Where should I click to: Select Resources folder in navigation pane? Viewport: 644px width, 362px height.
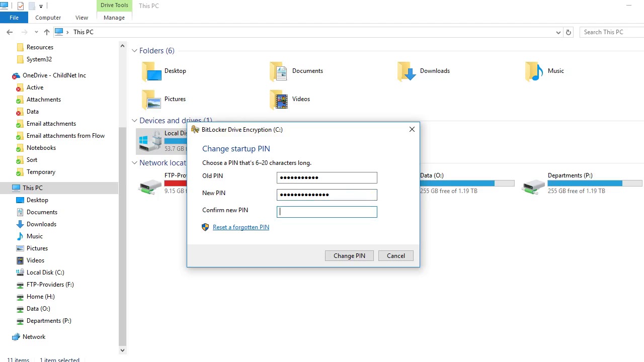(40, 47)
